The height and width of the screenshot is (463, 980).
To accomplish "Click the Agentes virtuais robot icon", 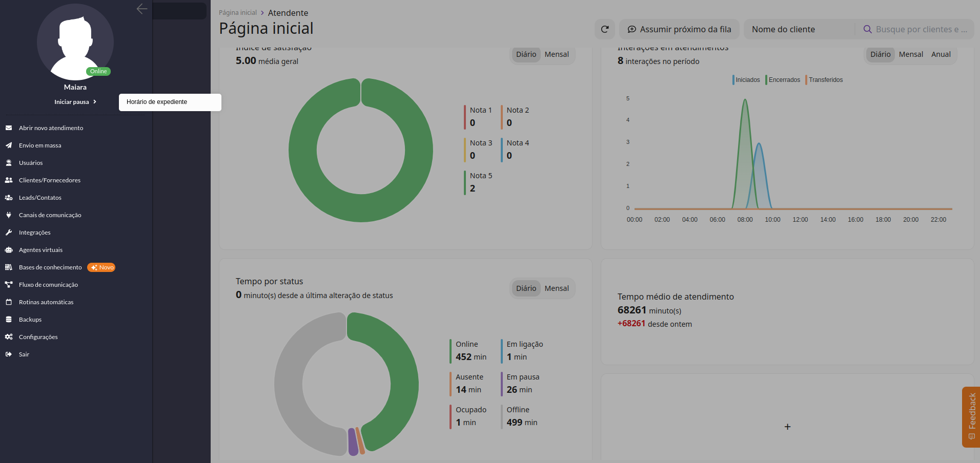I will point(9,250).
